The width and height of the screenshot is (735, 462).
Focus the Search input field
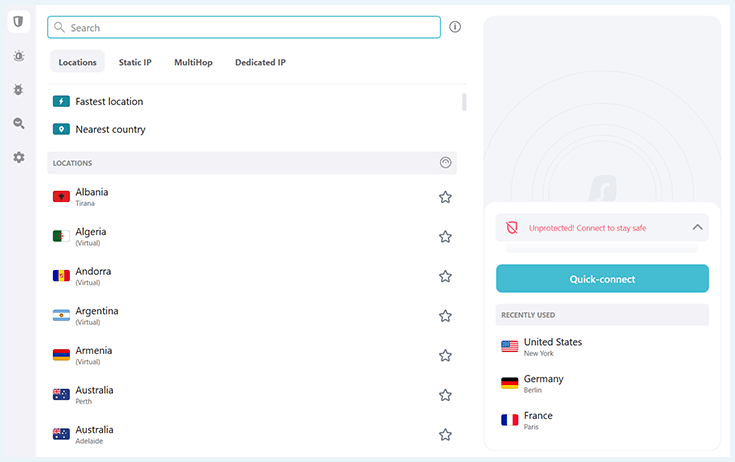tap(244, 27)
